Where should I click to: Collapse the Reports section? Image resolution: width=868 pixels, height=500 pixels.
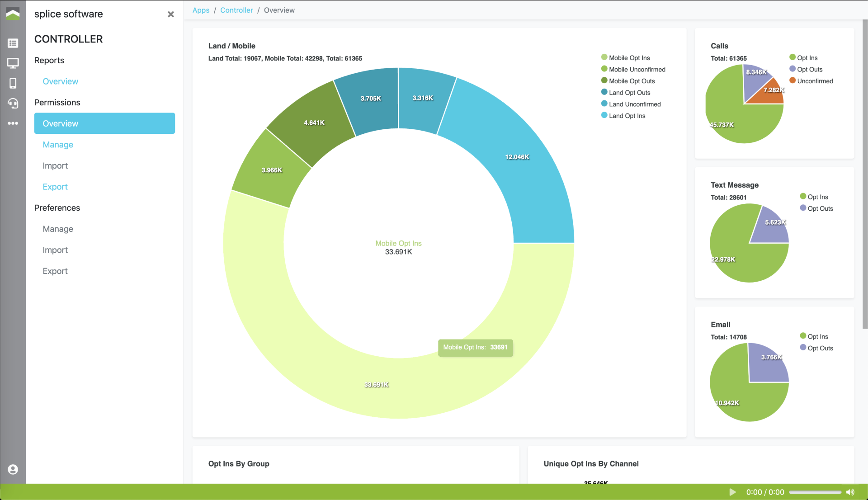pyautogui.click(x=49, y=60)
